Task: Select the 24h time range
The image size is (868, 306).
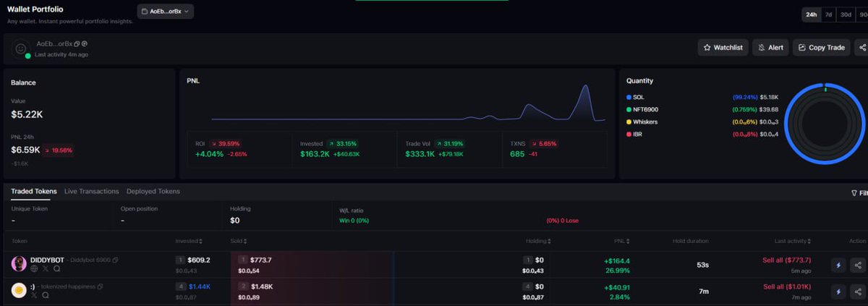Action: click(812, 14)
